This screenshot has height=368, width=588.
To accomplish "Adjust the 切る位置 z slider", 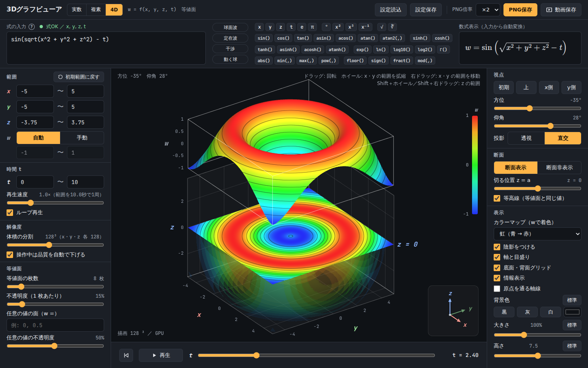I will [x=537, y=188].
